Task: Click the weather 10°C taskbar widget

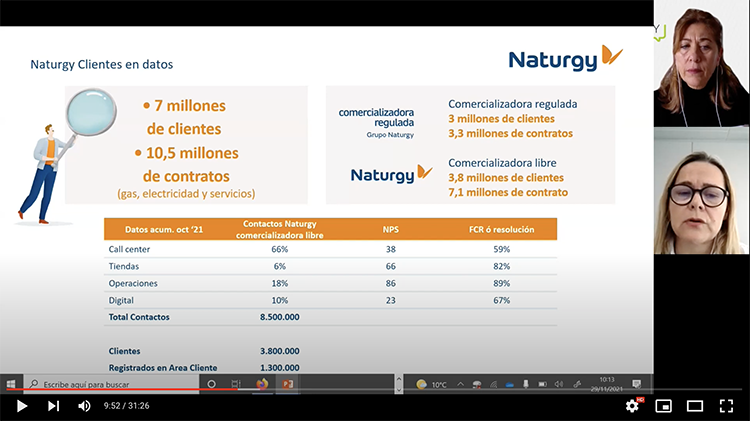Action: 431,384
